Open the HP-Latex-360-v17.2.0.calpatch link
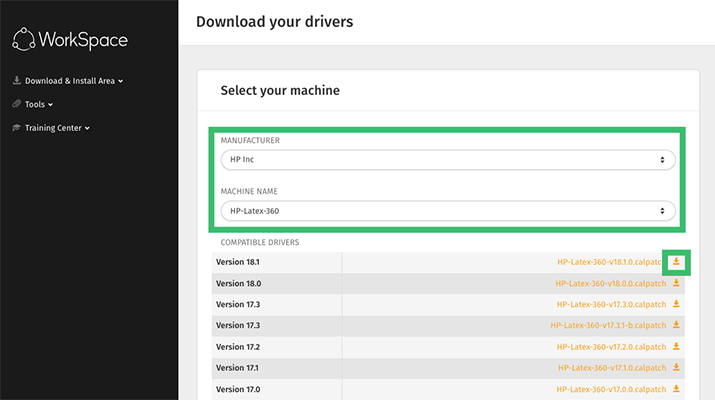Viewport: 715px width, 400px height. (x=611, y=347)
